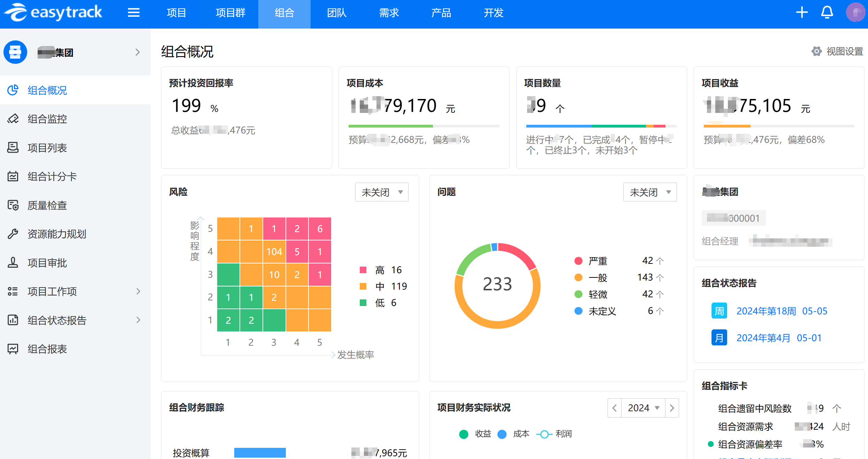Image resolution: width=868 pixels, height=459 pixels.
Task: Click the 投资概算 blue bar
Action: point(260,453)
